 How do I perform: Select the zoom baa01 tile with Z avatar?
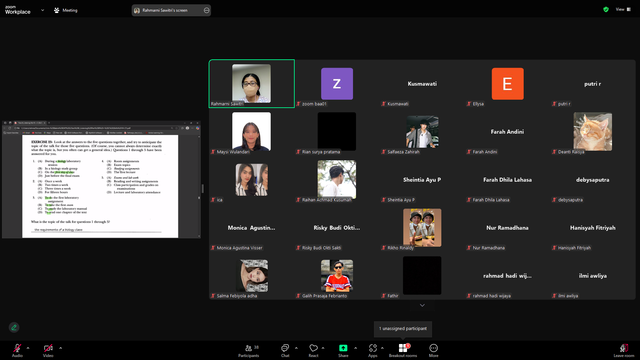pos(337,84)
